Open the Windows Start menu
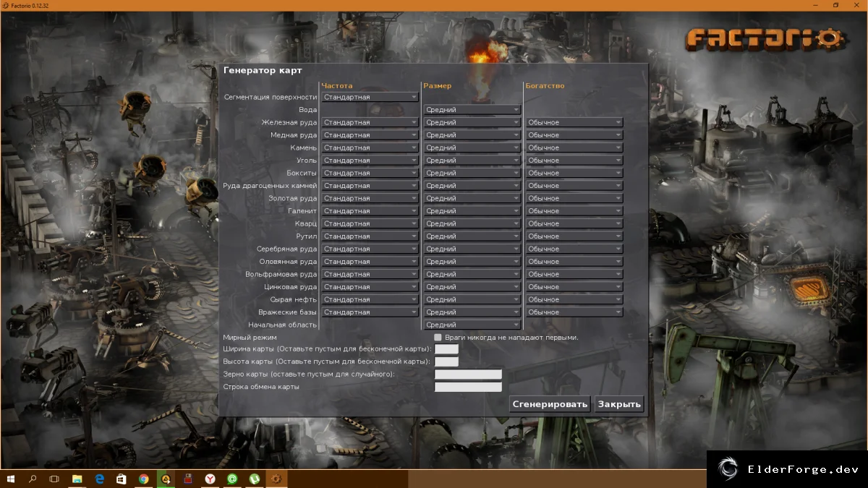 (x=11, y=479)
